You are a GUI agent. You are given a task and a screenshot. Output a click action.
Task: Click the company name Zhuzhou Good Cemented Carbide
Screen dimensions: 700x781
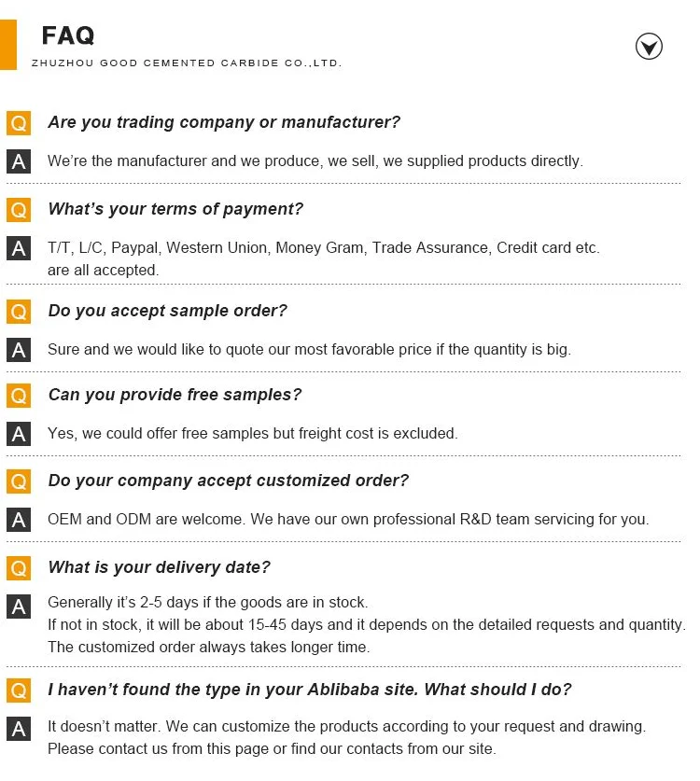(187, 63)
